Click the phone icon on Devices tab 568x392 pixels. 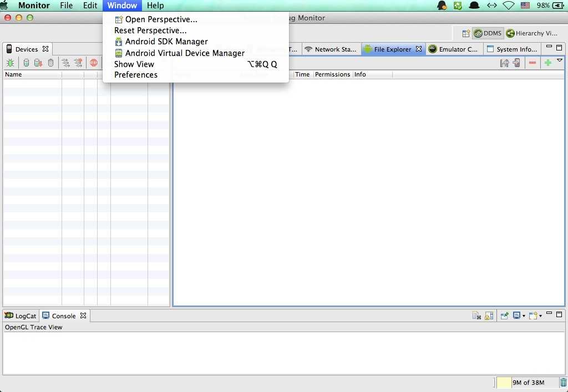pyautogui.click(x=9, y=49)
